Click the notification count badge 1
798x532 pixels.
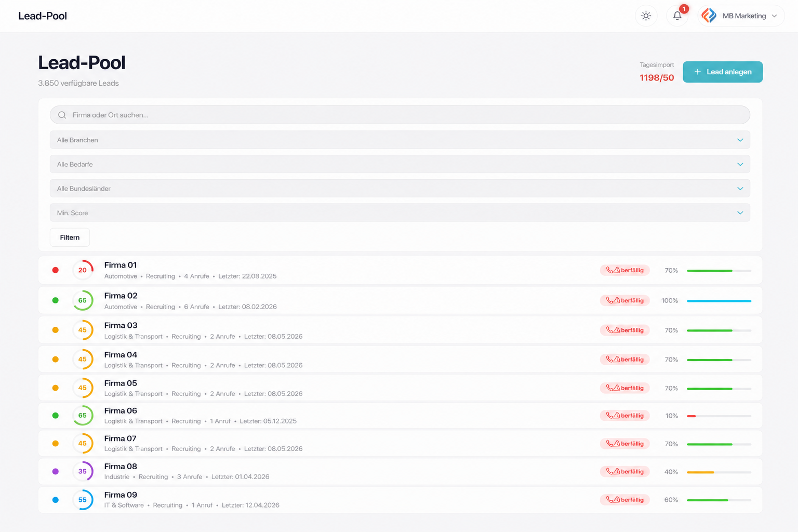click(x=684, y=9)
